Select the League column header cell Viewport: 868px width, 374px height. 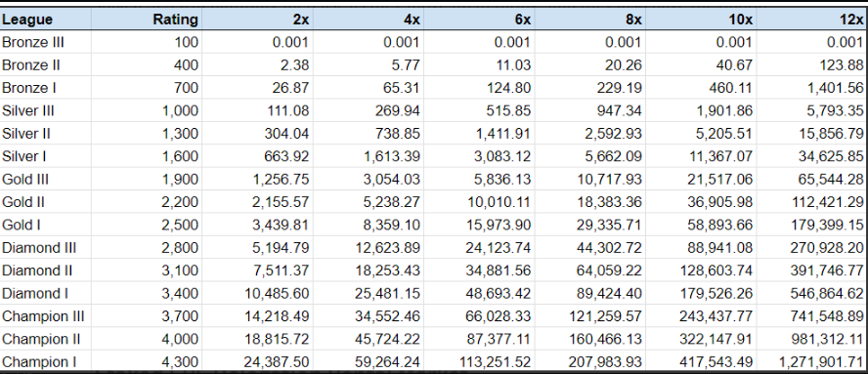point(45,20)
